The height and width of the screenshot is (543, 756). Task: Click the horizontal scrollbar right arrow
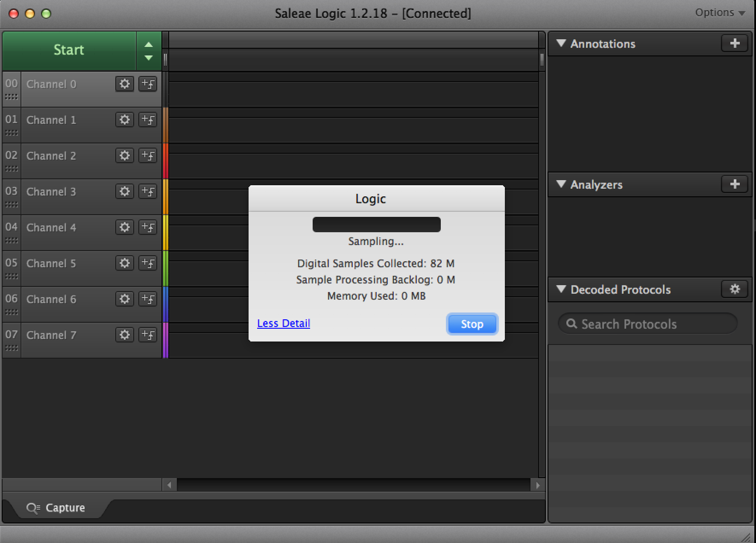pos(537,485)
